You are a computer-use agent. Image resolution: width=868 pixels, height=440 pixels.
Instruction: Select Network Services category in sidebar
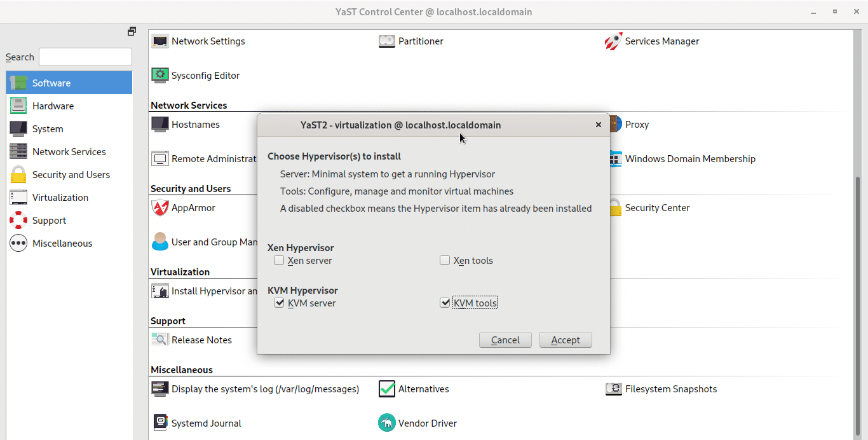(x=69, y=152)
